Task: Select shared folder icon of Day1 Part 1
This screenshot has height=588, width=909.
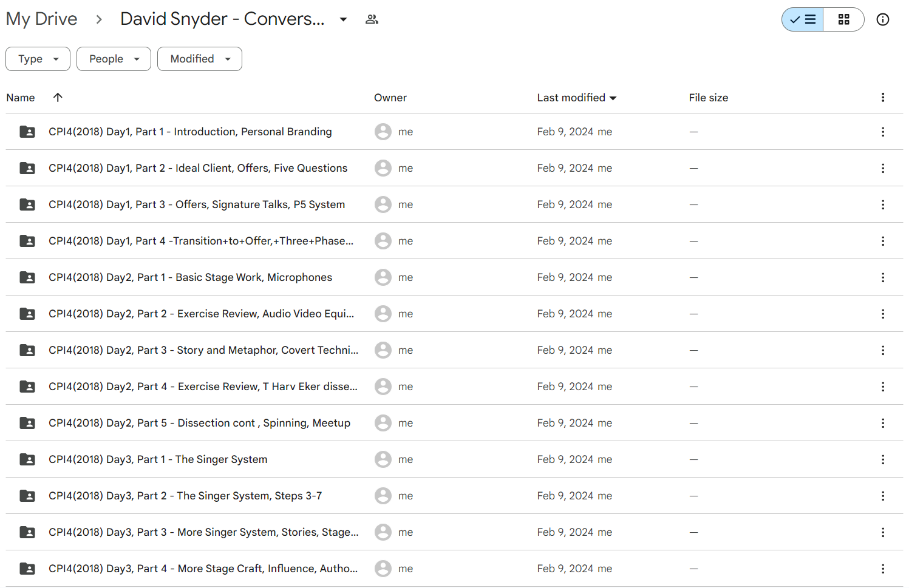Action: click(x=27, y=132)
